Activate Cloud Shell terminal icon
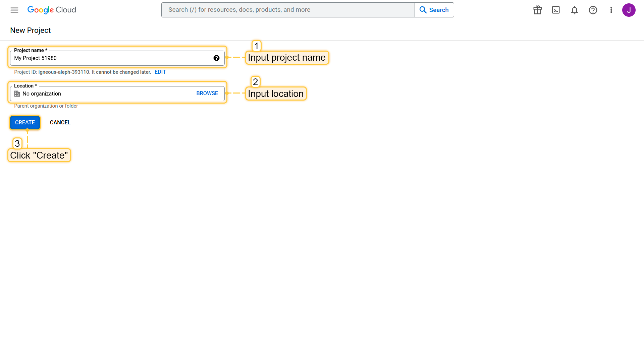The height and width of the screenshot is (362, 644). (556, 10)
